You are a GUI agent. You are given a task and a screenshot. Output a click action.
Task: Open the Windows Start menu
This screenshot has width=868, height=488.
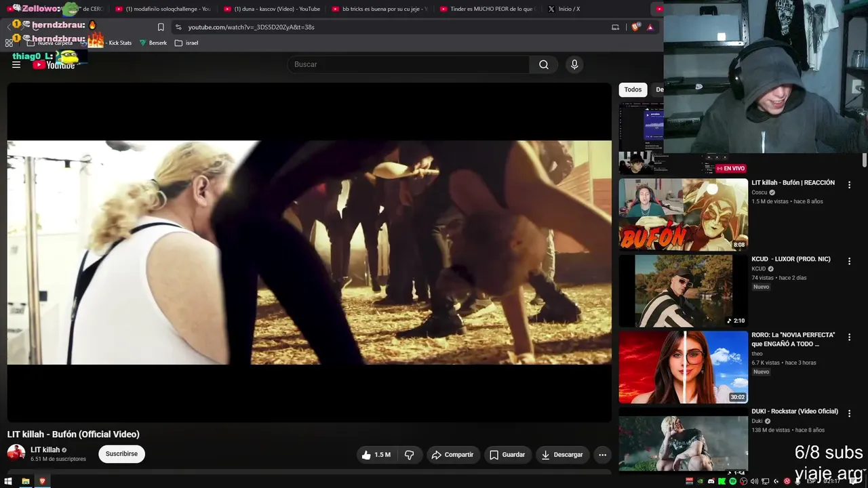click(x=9, y=481)
